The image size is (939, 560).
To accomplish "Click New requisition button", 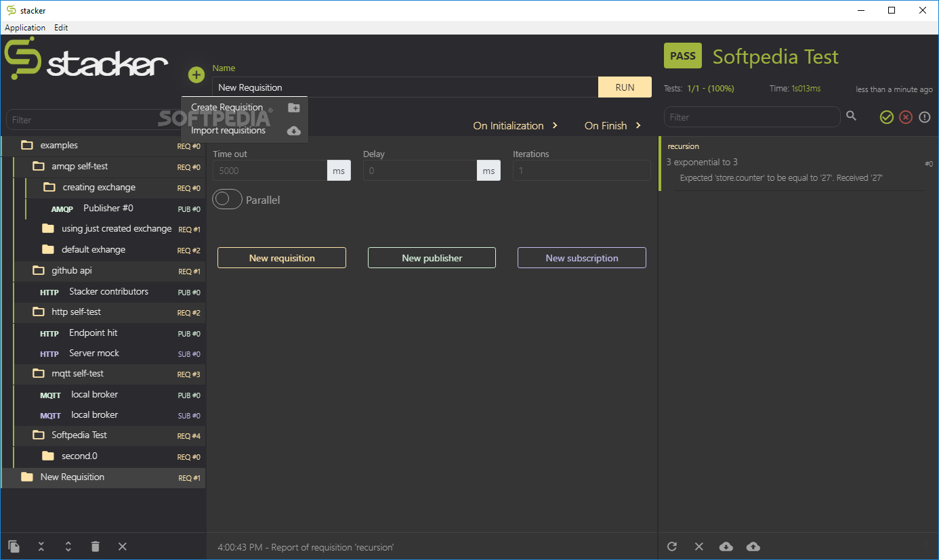I will 282,258.
